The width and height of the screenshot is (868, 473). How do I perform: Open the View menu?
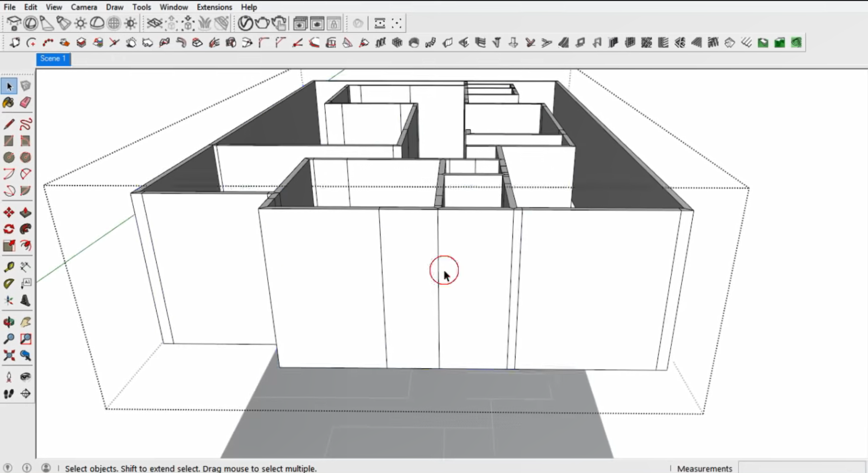(x=54, y=7)
